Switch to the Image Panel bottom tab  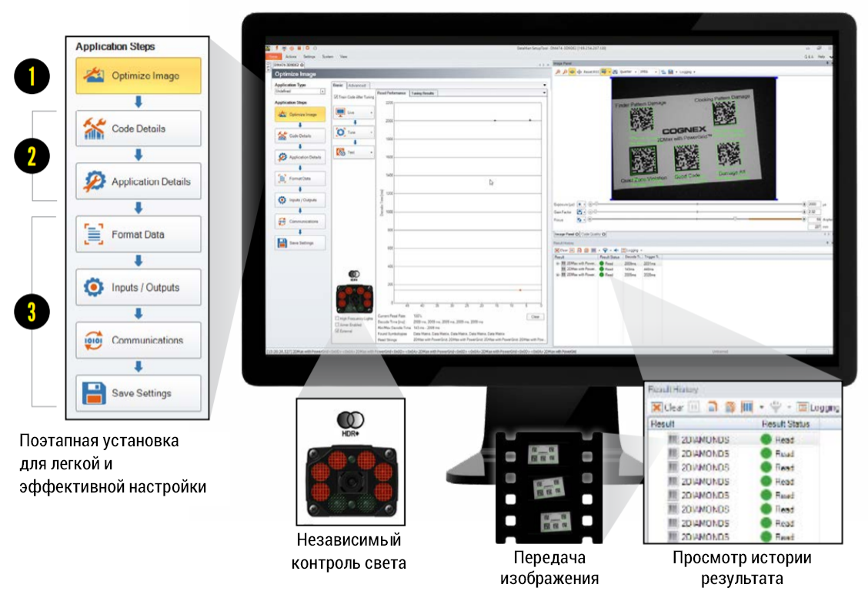pyautogui.click(x=566, y=235)
